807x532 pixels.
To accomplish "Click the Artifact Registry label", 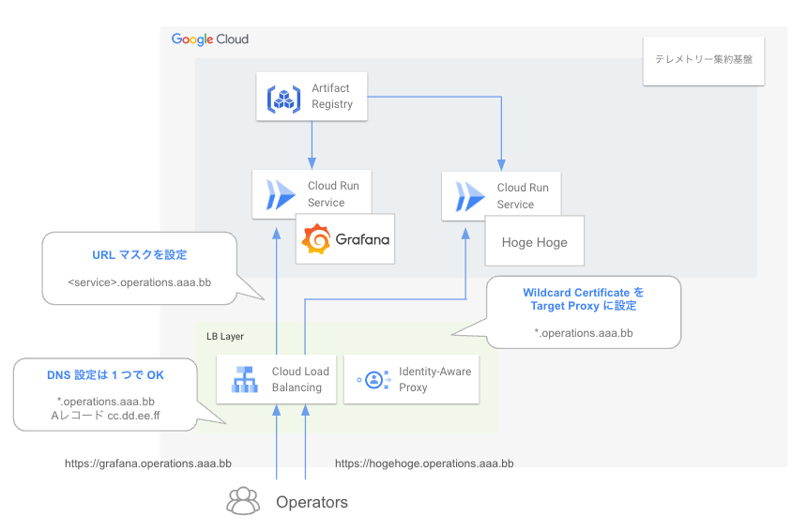I will 332,97.
